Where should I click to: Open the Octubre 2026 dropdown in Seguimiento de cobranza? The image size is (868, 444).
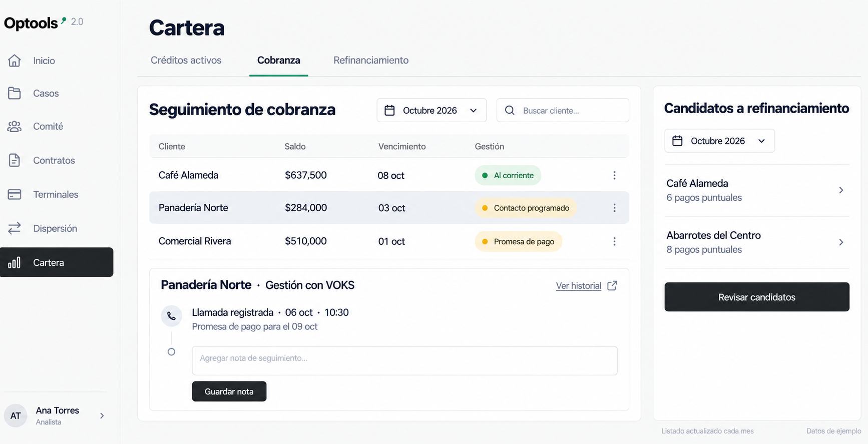(431, 110)
